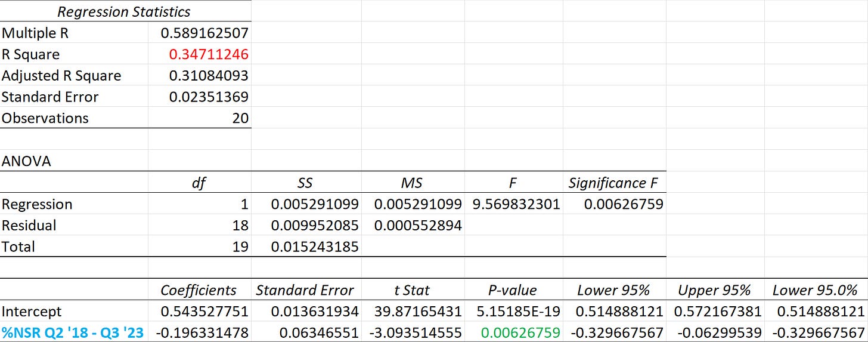Select the %NSR t Stat -3.093514555
The height and width of the screenshot is (342, 868).
[416, 332]
